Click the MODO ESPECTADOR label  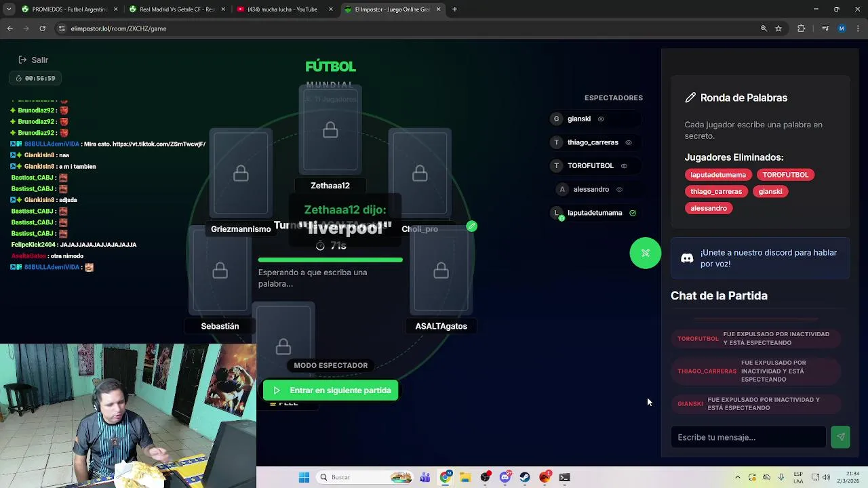click(x=331, y=365)
